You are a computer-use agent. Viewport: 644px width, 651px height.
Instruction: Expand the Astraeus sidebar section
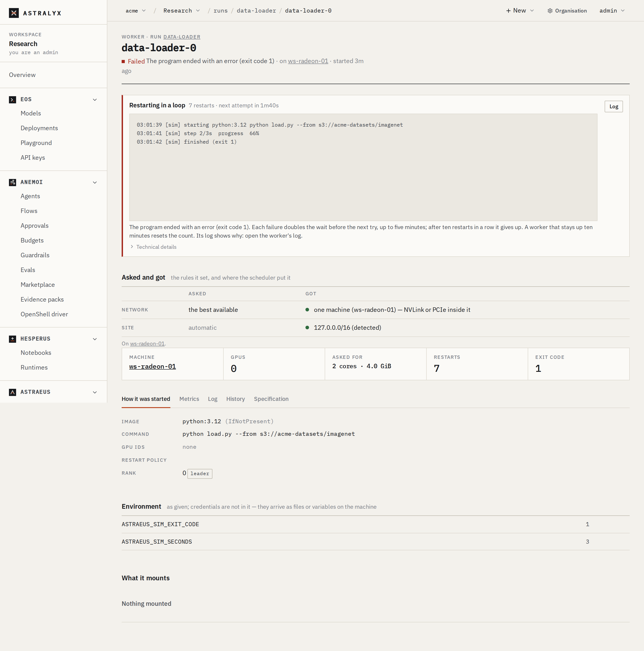click(x=95, y=393)
